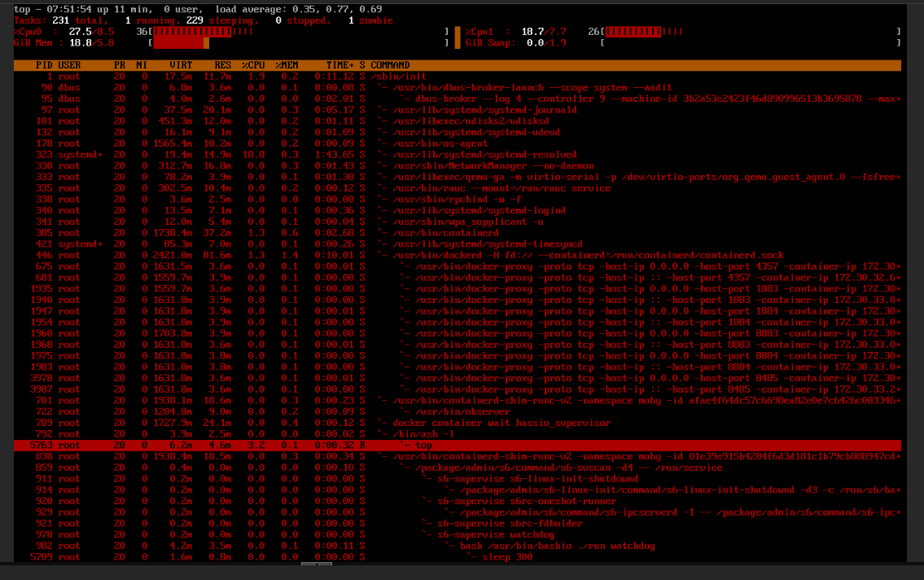Image resolution: width=924 pixels, height=580 pixels.
Task: Click the 18.8 %CPU value of systemd-resolved
Action: (x=253, y=155)
